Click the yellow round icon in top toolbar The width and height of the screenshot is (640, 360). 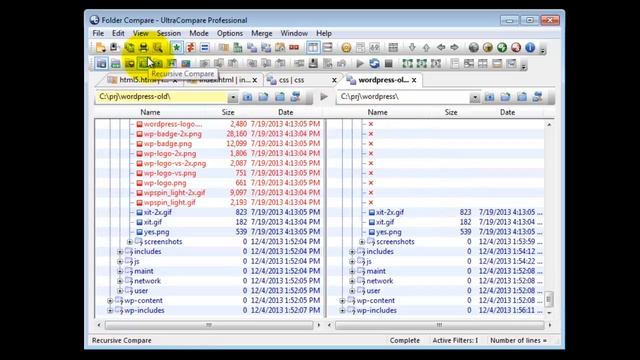coord(346,48)
